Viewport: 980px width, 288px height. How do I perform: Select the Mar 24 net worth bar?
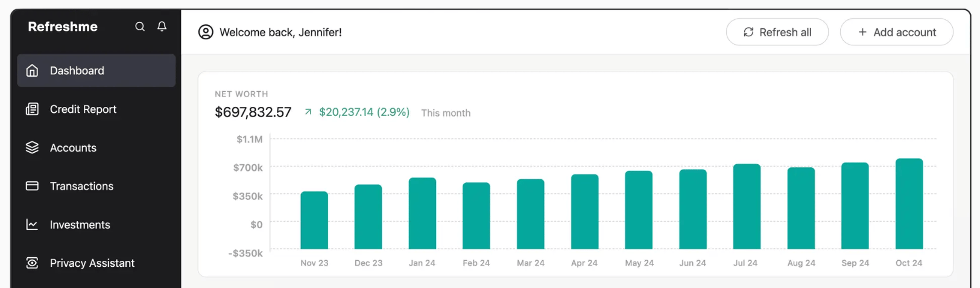pyautogui.click(x=531, y=214)
